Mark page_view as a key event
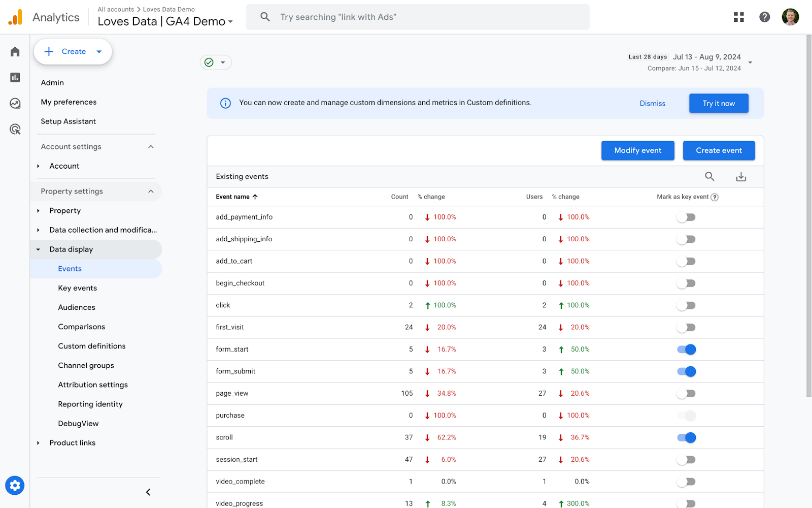 point(686,393)
